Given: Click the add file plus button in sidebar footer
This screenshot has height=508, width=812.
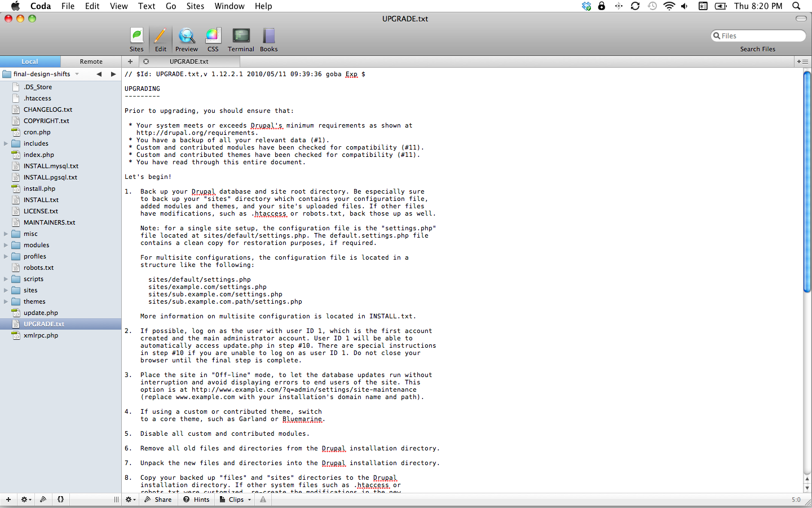Looking at the screenshot, I should (x=8, y=500).
